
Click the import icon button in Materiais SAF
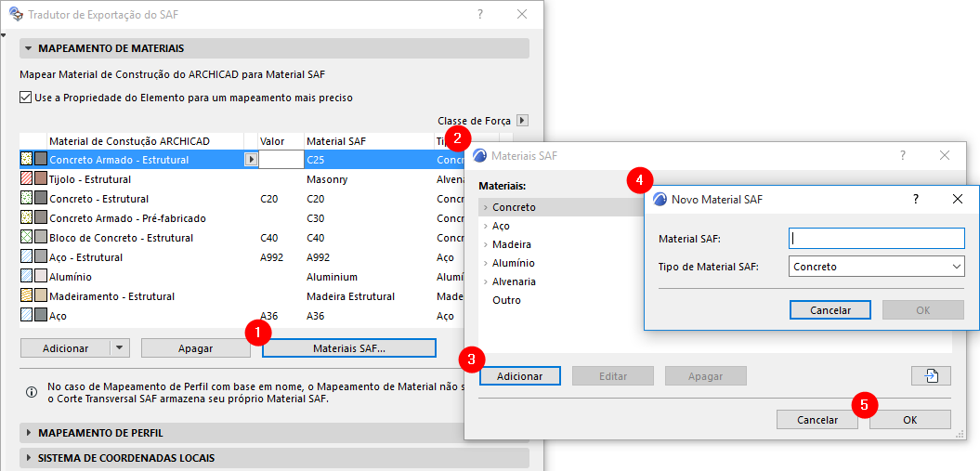[x=932, y=376]
